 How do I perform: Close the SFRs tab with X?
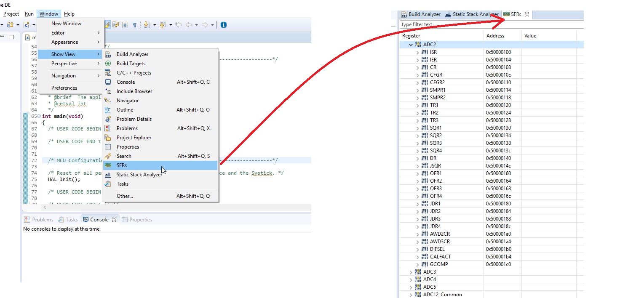(527, 14)
